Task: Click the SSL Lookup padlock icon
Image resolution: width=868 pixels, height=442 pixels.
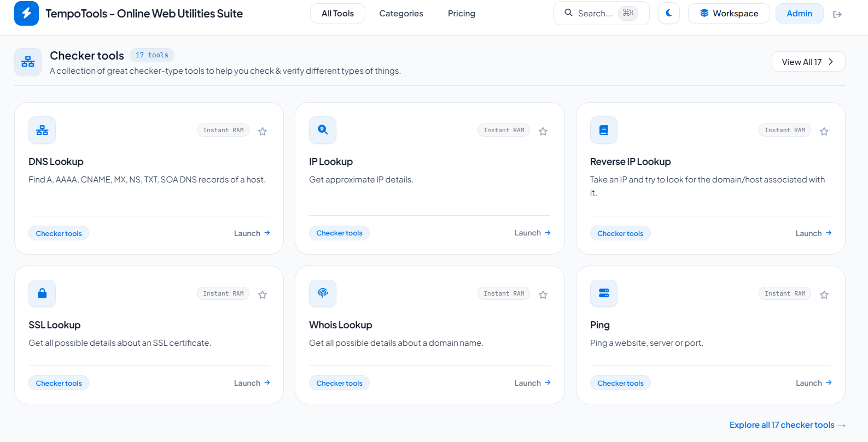Action: coord(42,293)
